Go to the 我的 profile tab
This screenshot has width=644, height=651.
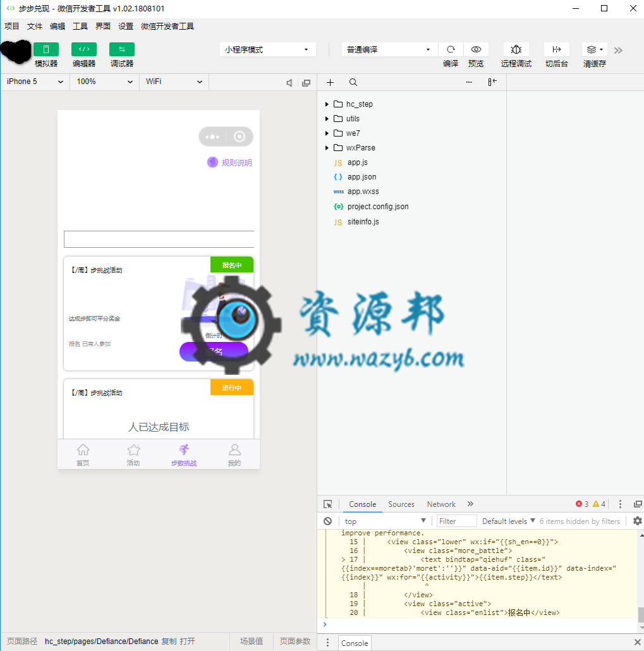pos(234,454)
